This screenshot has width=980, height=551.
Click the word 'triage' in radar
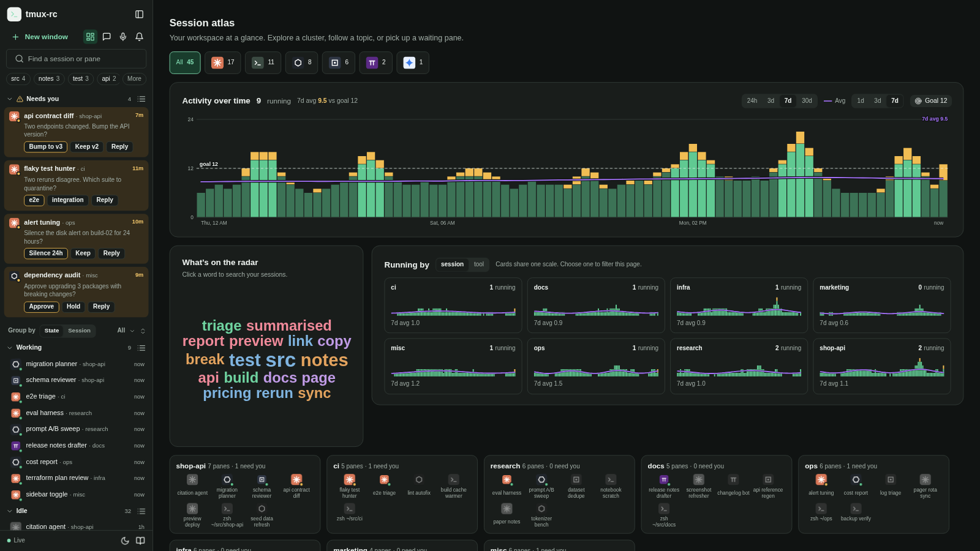coord(222,326)
